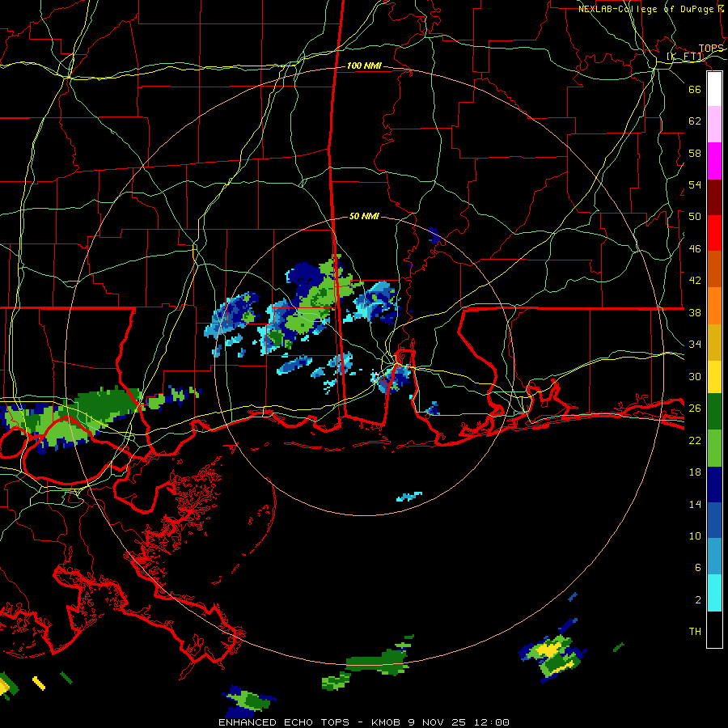Click the Enhanced Echo Tops KMOB caption
The height and width of the screenshot is (728, 728).
[364, 722]
